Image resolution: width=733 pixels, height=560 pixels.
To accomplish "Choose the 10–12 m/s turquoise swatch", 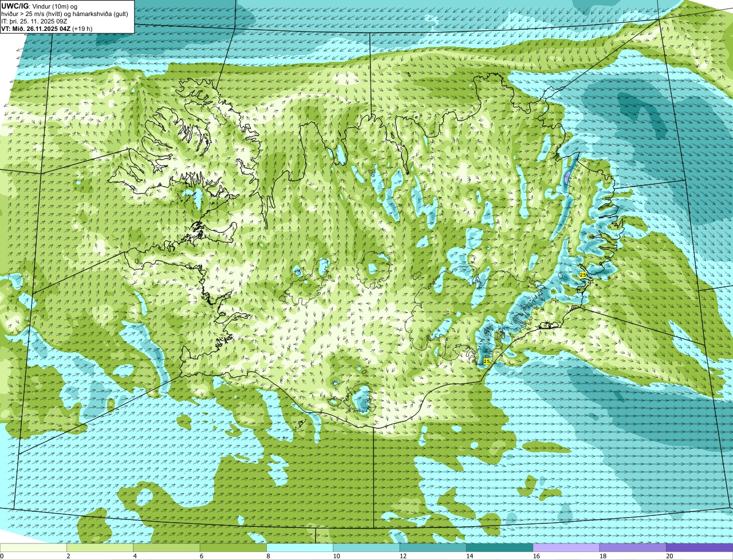I will (x=366, y=547).
